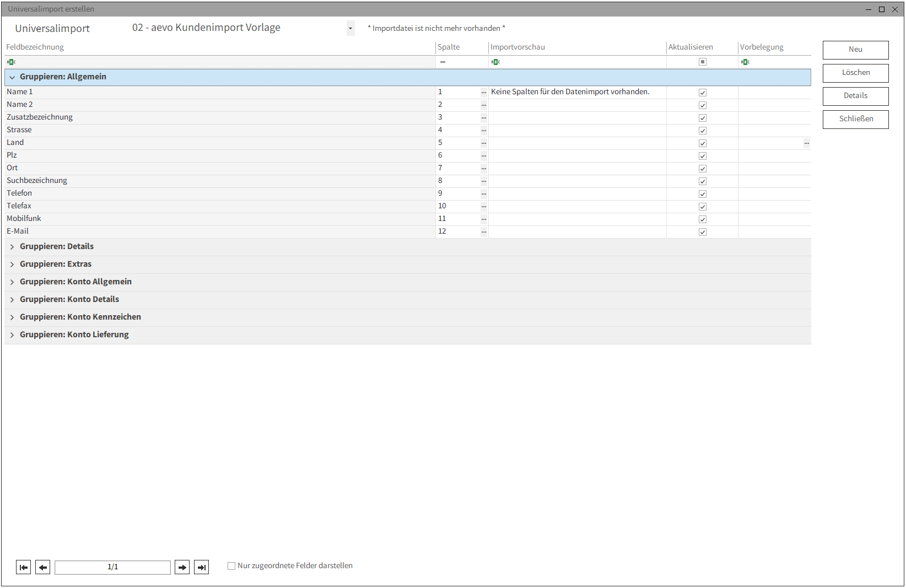Click the Löschen button
This screenshot has height=588, width=906.
point(855,73)
